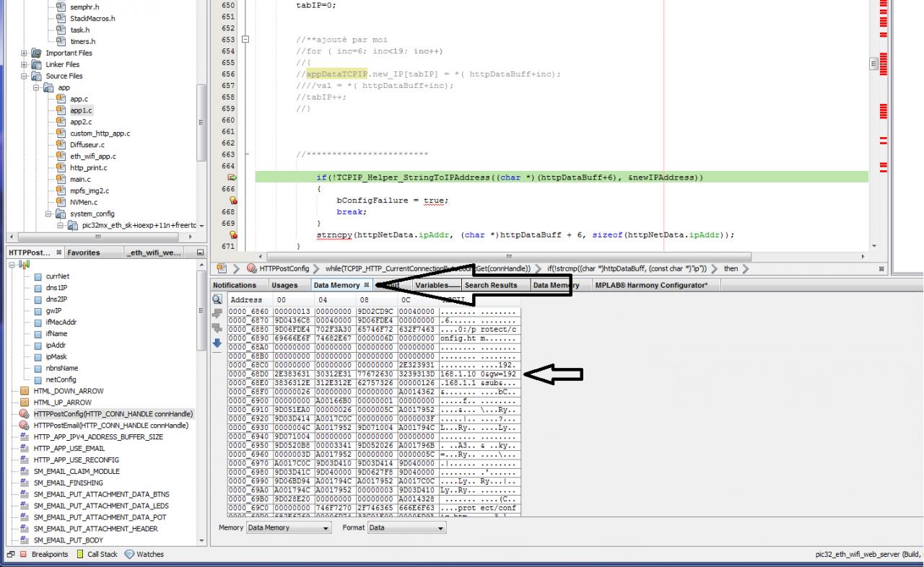This screenshot has height=567, width=924.
Task: Click the blue down-arrow icon beside memory table
Action: click(217, 343)
